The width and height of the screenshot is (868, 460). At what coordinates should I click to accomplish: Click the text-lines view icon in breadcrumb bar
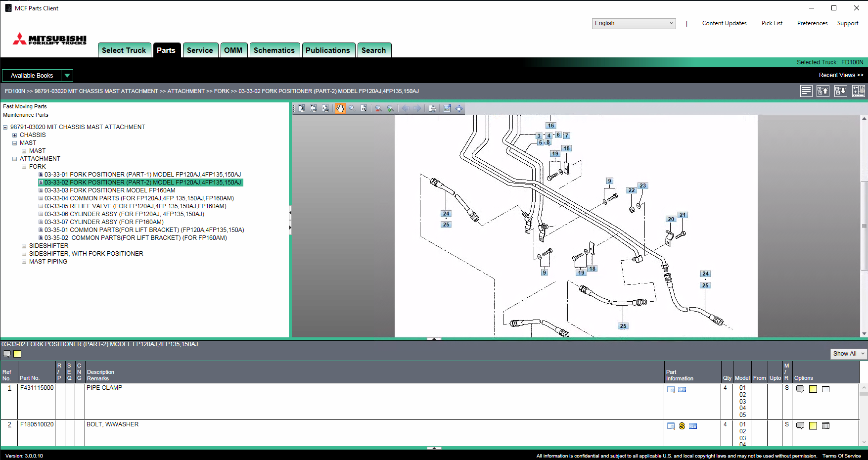click(x=807, y=91)
